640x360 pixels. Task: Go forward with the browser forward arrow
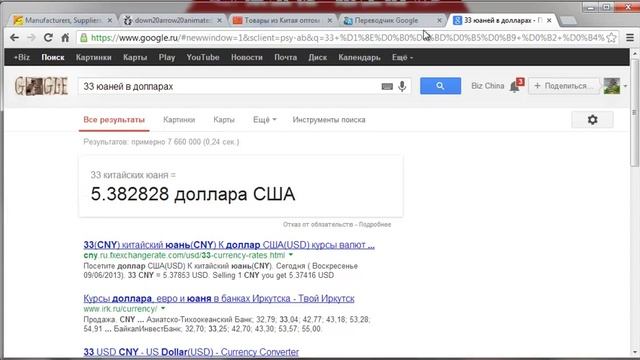(31, 38)
